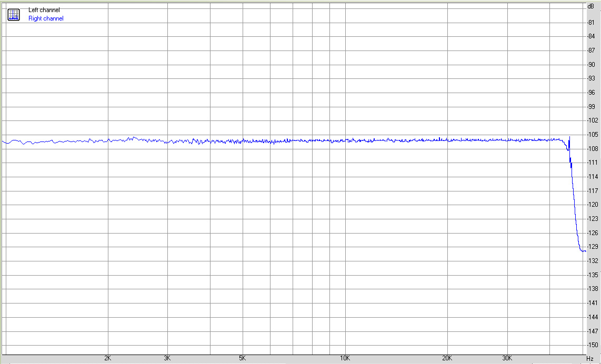Screen dimensions: 601x364
Task: Click the -120 dB axis value
Action: click(x=593, y=205)
